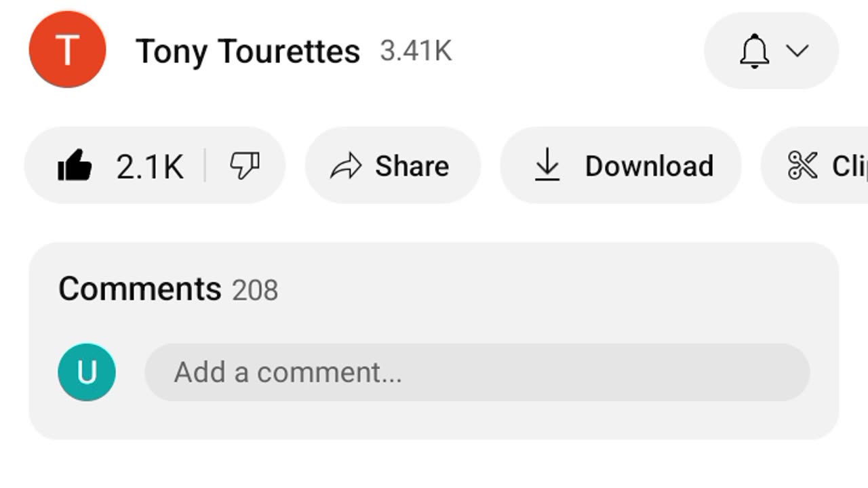Click the scissors Clip icon
This screenshot has height=488, width=868.
coord(803,165)
